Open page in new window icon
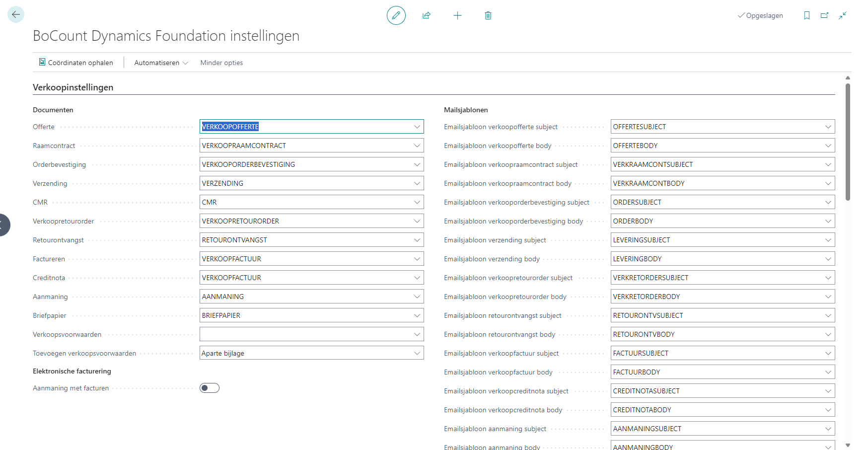 (825, 15)
